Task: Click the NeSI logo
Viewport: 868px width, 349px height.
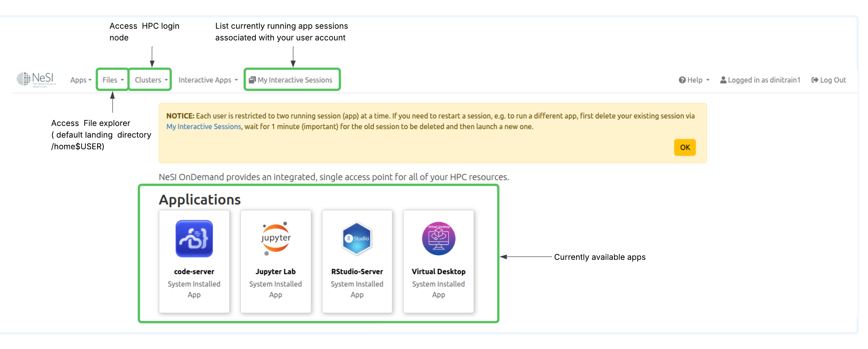Action: 36,80
